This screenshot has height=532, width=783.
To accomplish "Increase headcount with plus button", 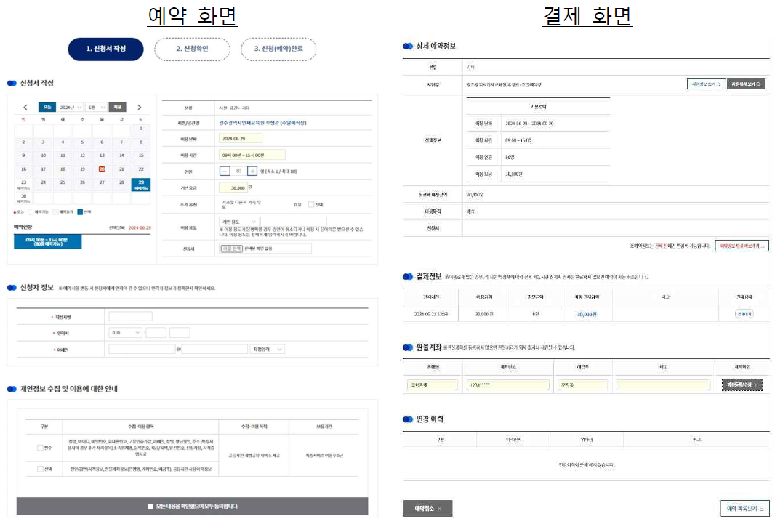I will coord(252,172).
